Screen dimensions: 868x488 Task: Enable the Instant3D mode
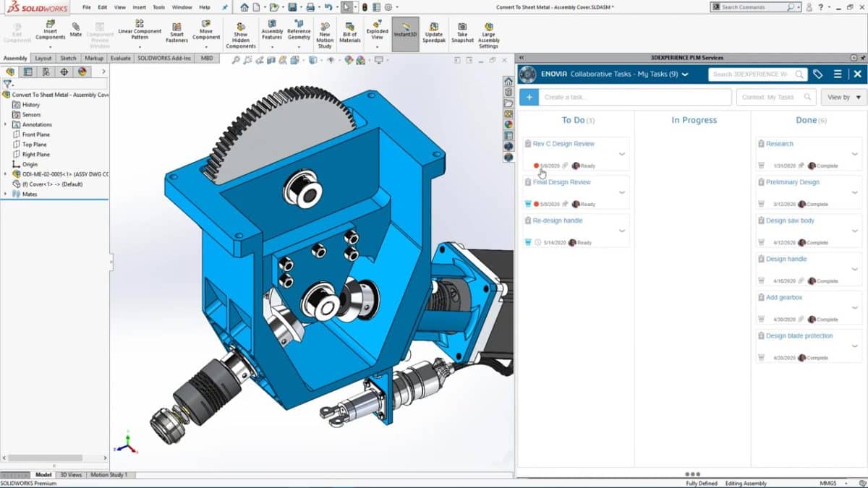[x=404, y=31]
